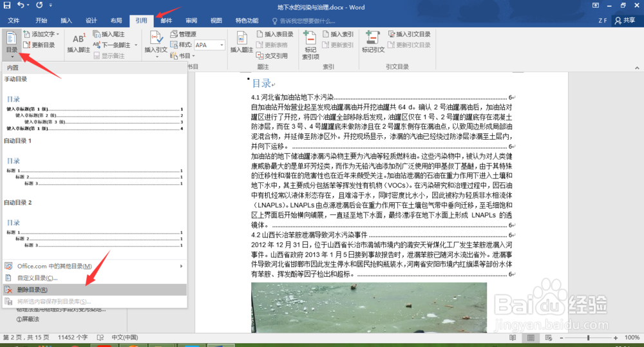Click 更新目录 button
Viewport: 644px width, 347px height.
39,45
